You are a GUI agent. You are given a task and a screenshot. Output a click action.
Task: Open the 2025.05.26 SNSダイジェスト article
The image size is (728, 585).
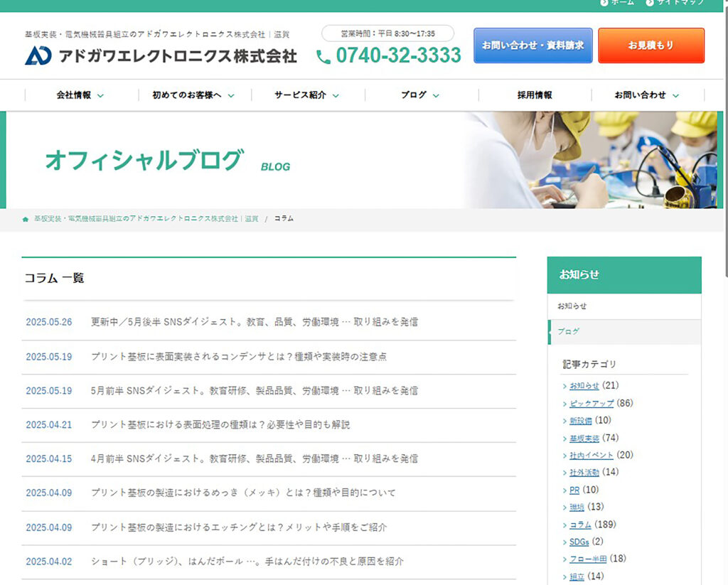tap(254, 322)
